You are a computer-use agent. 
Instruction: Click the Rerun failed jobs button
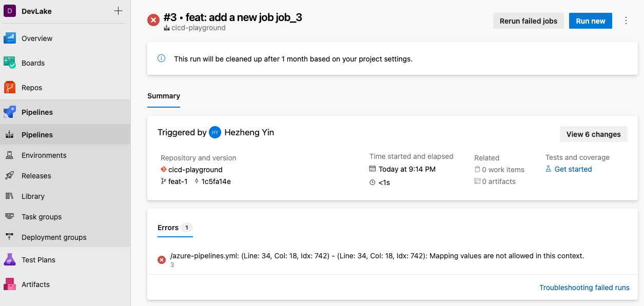[529, 21]
